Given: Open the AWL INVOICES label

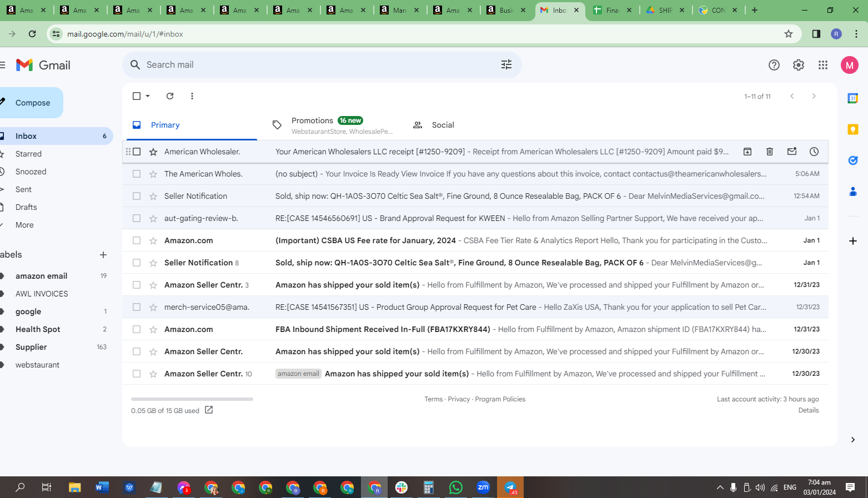Looking at the screenshot, I should (x=42, y=294).
